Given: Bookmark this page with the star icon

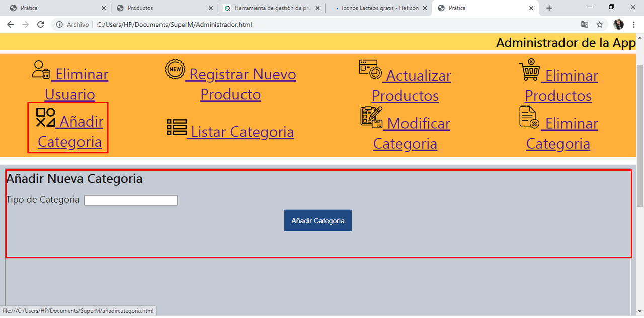Looking at the screenshot, I should click(x=600, y=24).
